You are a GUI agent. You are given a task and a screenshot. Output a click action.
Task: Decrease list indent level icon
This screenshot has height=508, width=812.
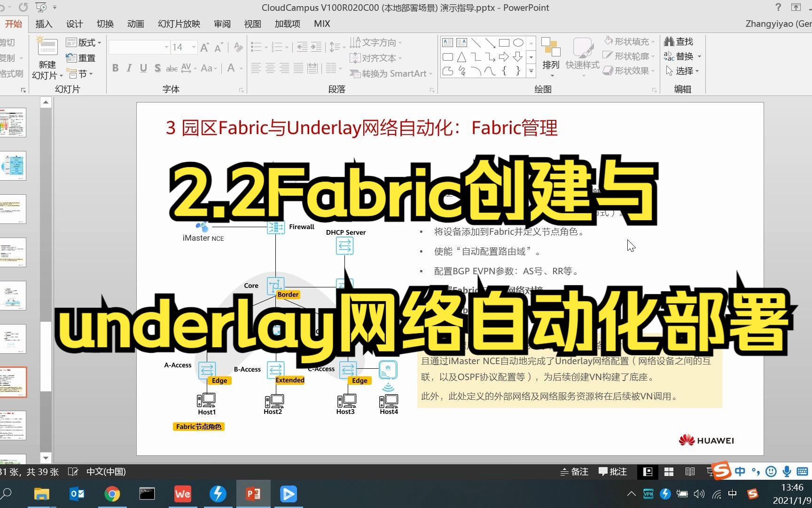click(x=302, y=47)
